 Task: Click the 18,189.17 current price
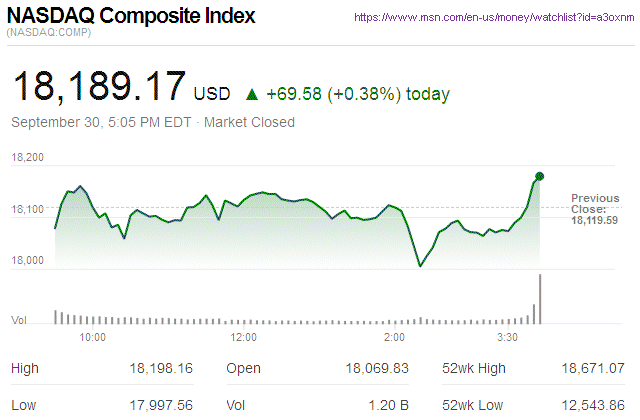tap(97, 87)
